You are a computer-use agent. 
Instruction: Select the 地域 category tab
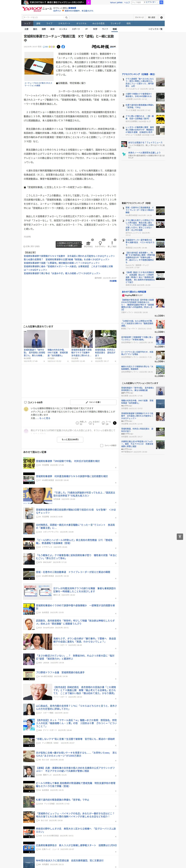[x=114, y=29]
